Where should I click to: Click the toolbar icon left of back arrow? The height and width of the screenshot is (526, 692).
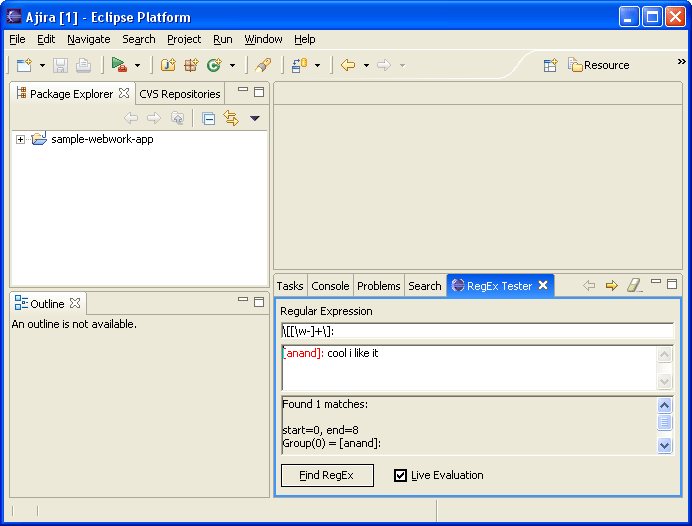tap(299, 65)
